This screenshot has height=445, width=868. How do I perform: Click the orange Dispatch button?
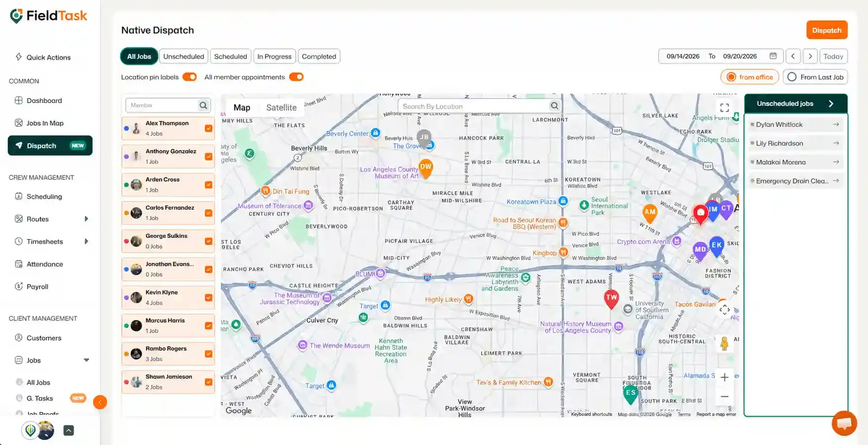(827, 30)
